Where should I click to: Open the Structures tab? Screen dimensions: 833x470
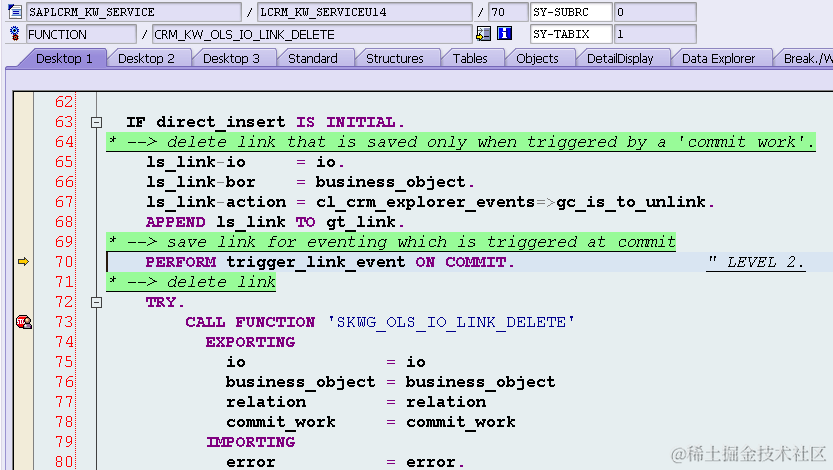pos(395,58)
